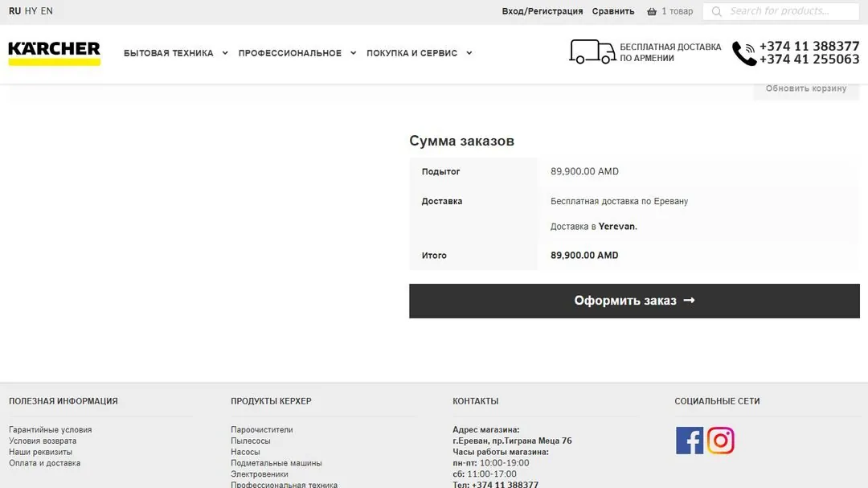
Task: Click the Обновить корзину button
Action: point(806,88)
